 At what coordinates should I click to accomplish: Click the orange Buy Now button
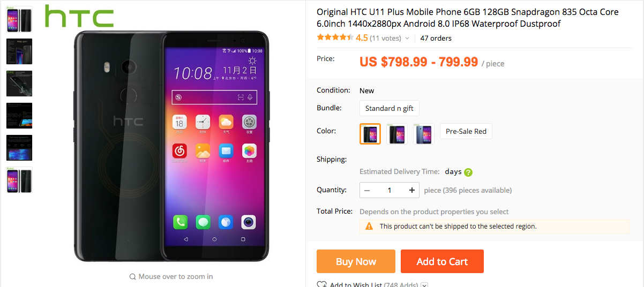(356, 261)
